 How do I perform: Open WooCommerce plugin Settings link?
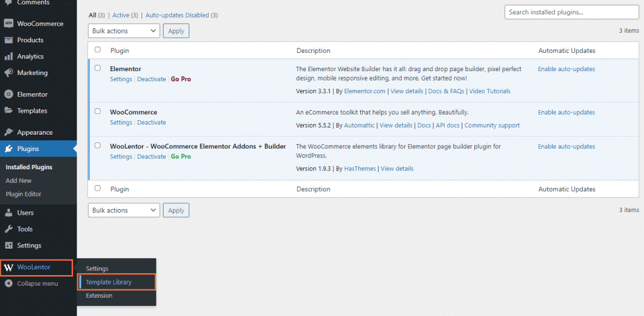(121, 123)
